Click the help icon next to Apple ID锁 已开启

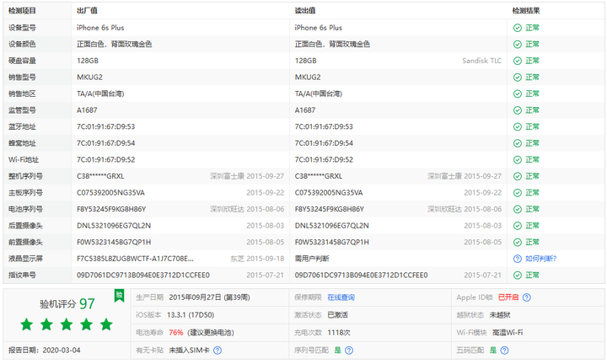(526, 297)
